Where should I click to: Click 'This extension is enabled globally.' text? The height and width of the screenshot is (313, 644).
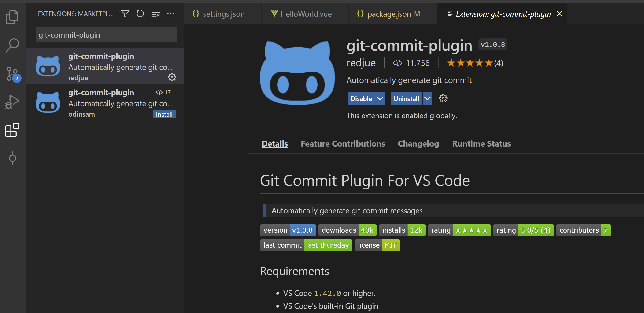(401, 116)
